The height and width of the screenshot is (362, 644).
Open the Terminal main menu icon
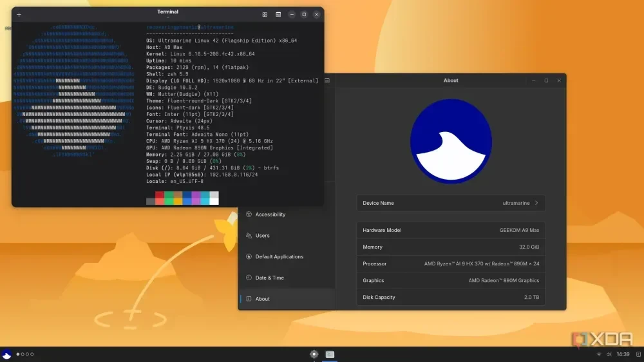[278, 15]
